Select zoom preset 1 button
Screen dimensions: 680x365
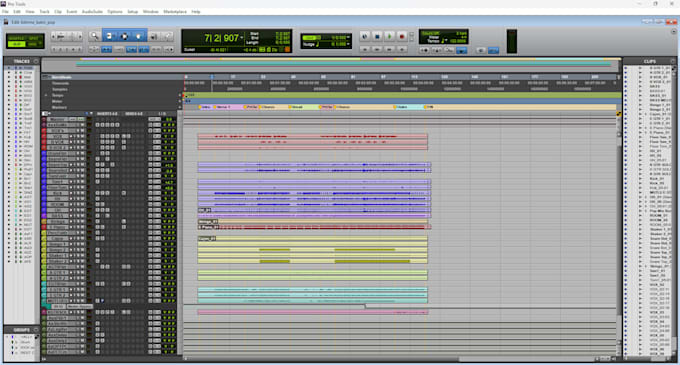pyautogui.click(x=54, y=49)
